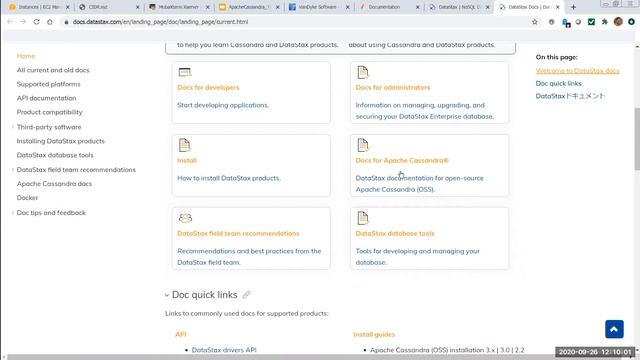Open Supported platforms sidebar link
The image size is (640, 360).
point(49,84)
